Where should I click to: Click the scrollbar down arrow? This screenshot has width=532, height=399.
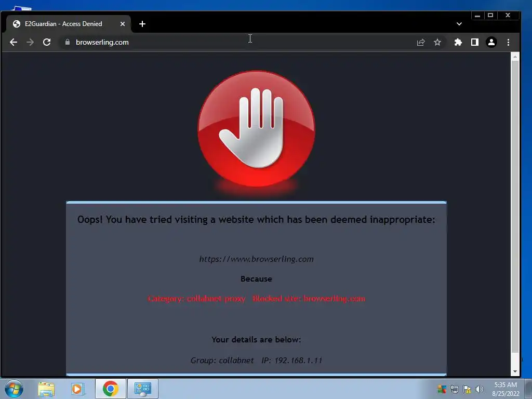click(515, 371)
